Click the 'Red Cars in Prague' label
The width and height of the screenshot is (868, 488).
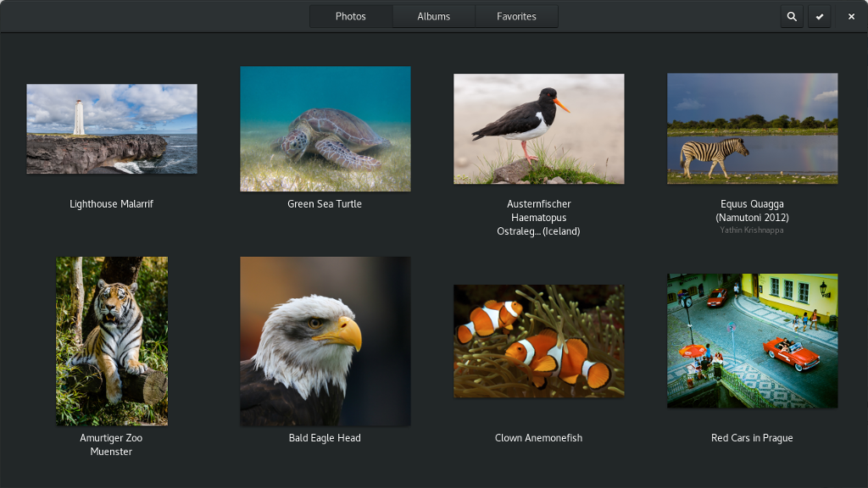pos(752,438)
